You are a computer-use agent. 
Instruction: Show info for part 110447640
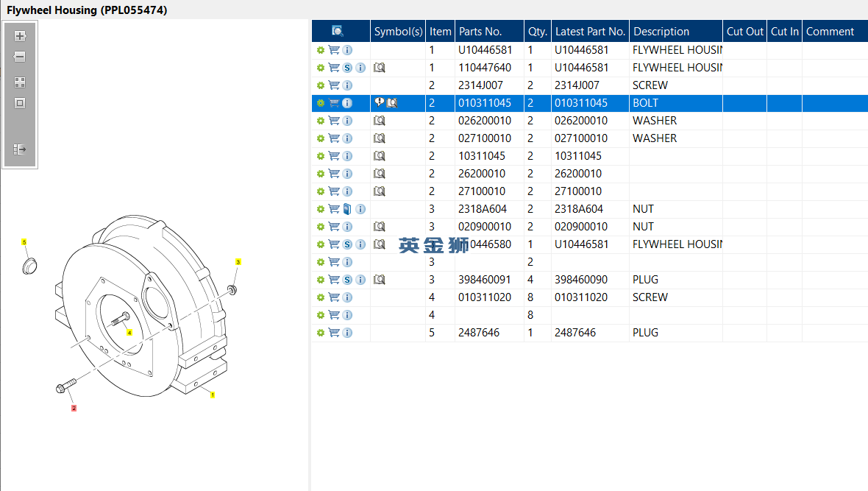pos(360,68)
